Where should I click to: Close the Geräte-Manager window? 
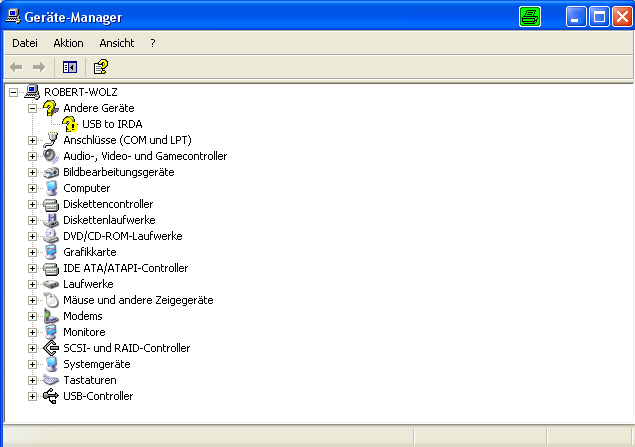point(622,17)
